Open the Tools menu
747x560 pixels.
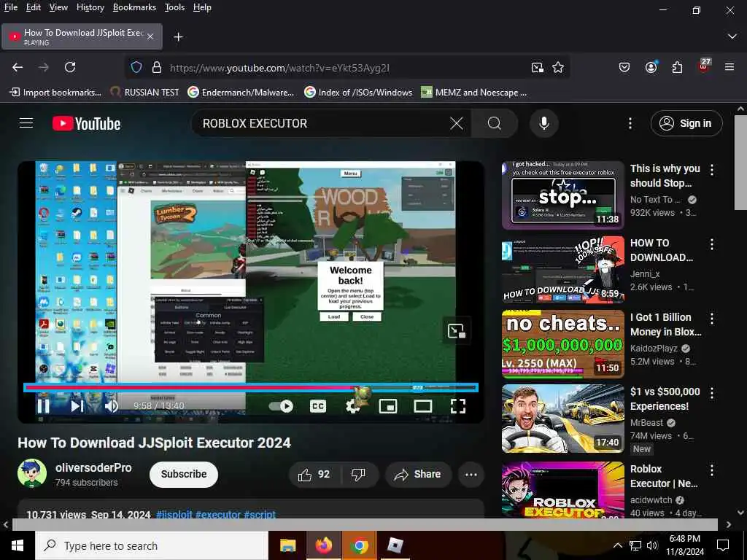[x=174, y=7]
